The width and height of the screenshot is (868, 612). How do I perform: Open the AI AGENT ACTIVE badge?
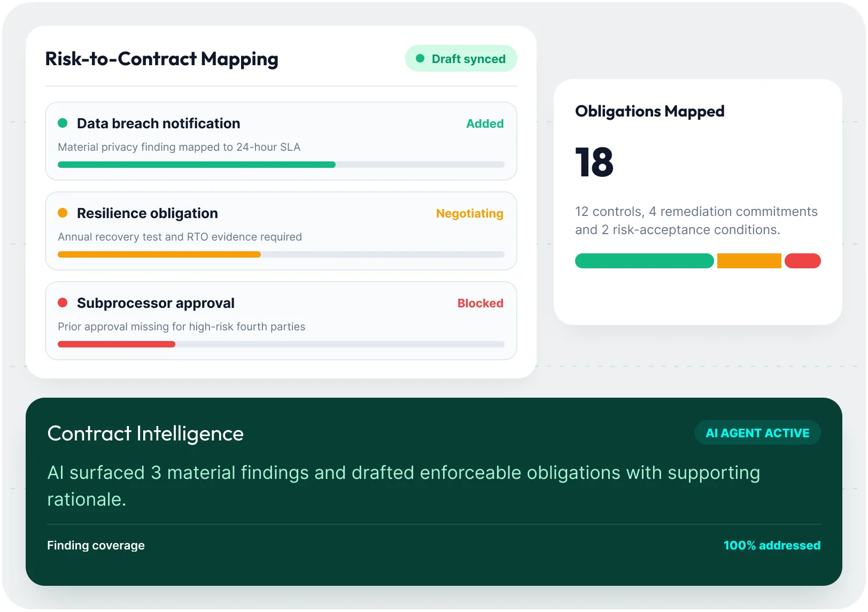757,433
